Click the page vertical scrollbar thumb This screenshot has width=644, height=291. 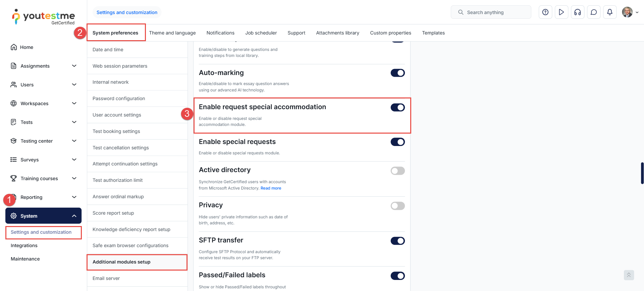[642, 173]
